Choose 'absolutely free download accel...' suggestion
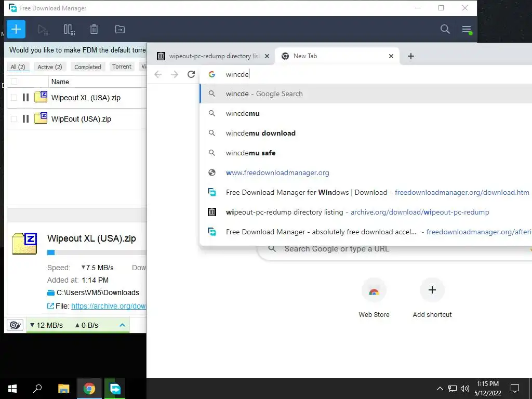Image resolution: width=532 pixels, height=399 pixels. click(366, 232)
